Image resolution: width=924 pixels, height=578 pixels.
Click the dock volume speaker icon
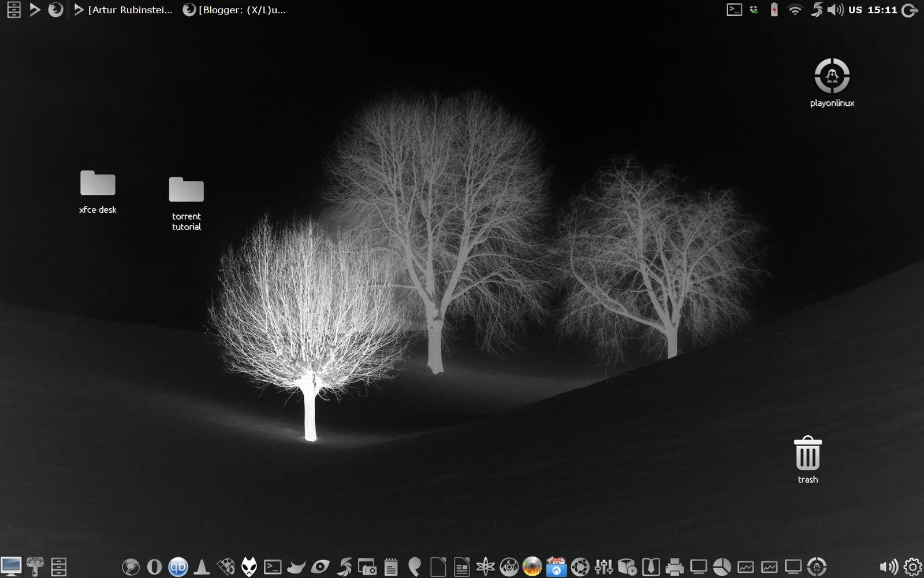point(889,567)
